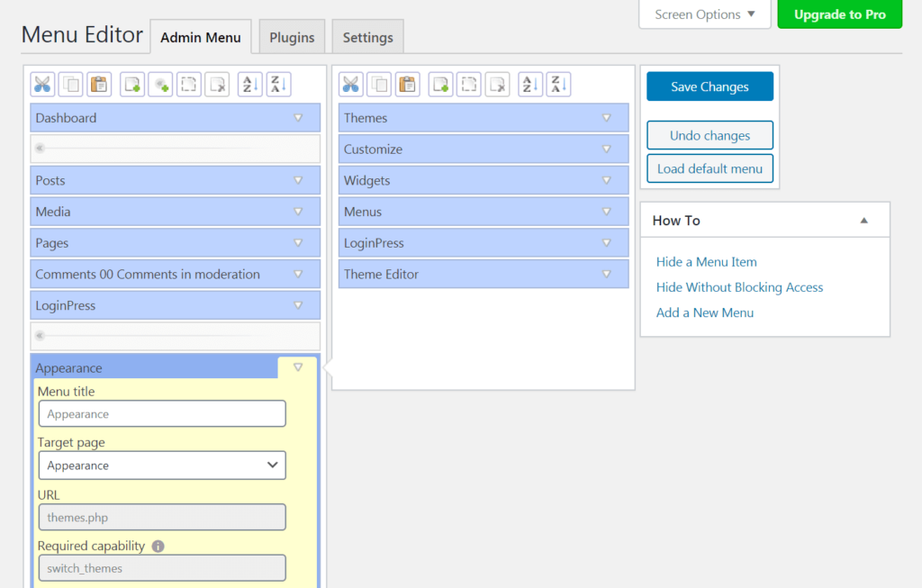The width and height of the screenshot is (922, 588).
Task: Expand the Dashboard menu item properties
Action: click(x=297, y=117)
